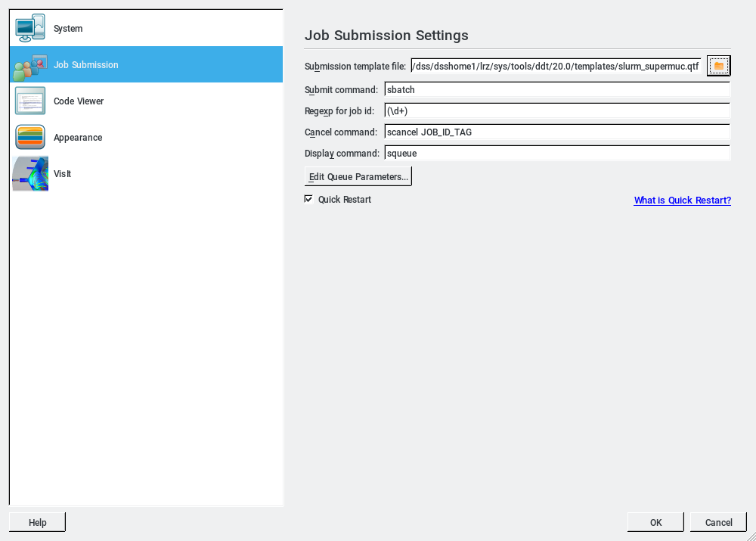This screenshot has width=756, height=541.
Task: Click the Appearance striped color icon
Action: [x=30, y=138]
